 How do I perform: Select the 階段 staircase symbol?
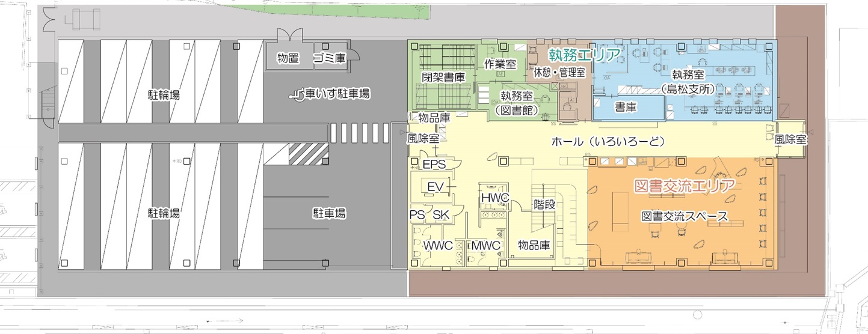(545, 204)
